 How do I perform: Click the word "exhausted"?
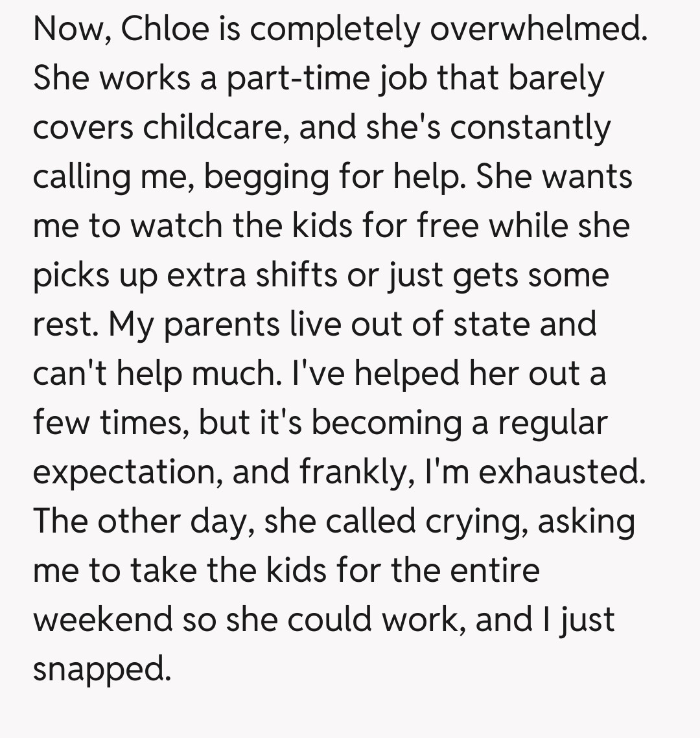tap(560, 472)
